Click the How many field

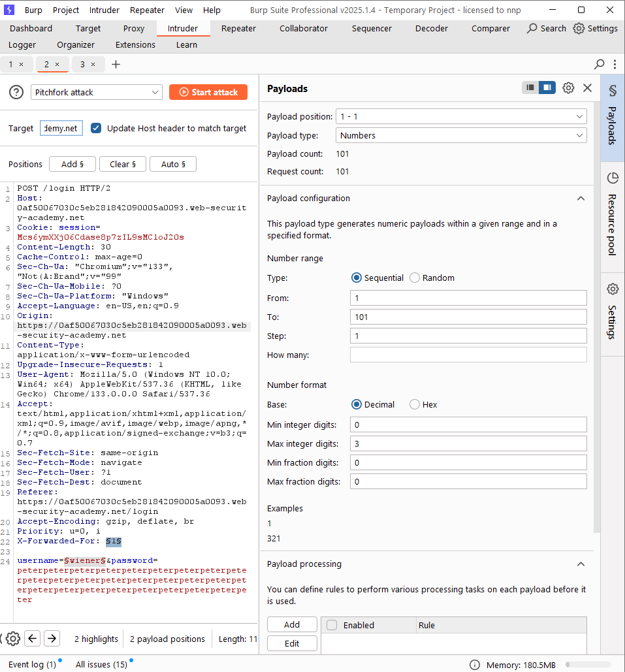(468, 355)
